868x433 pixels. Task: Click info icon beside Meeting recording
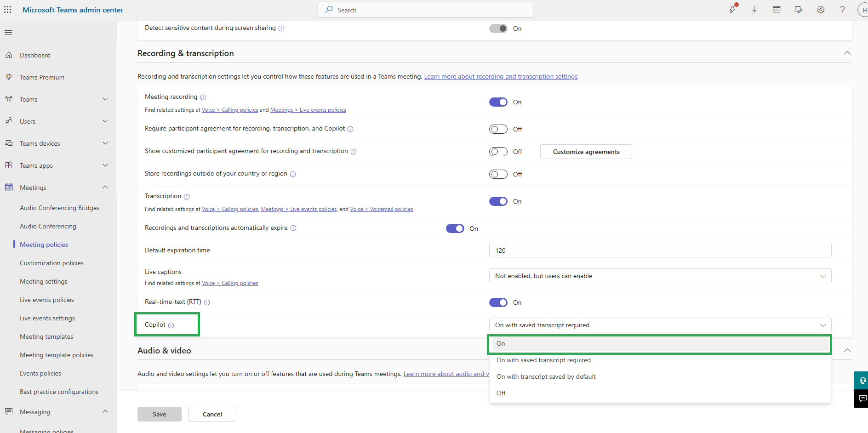click(x=203, y=97)
